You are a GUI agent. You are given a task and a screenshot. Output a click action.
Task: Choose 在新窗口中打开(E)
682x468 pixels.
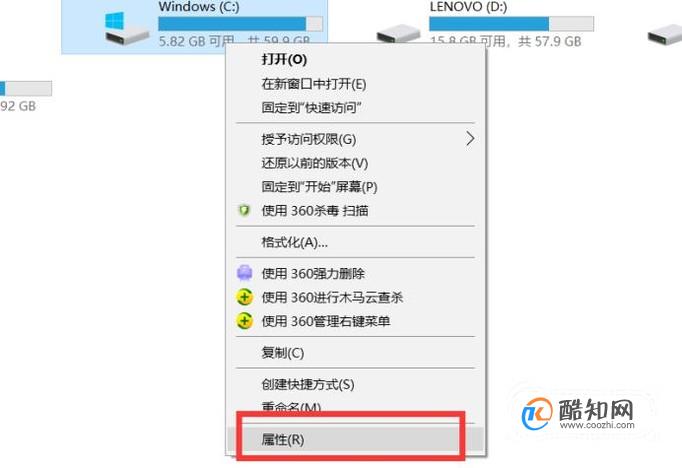pos(314,84)
